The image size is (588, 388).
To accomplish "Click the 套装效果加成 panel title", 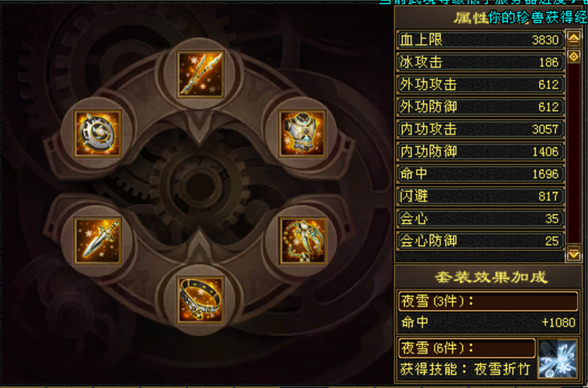I will click(x=491, y=277).
